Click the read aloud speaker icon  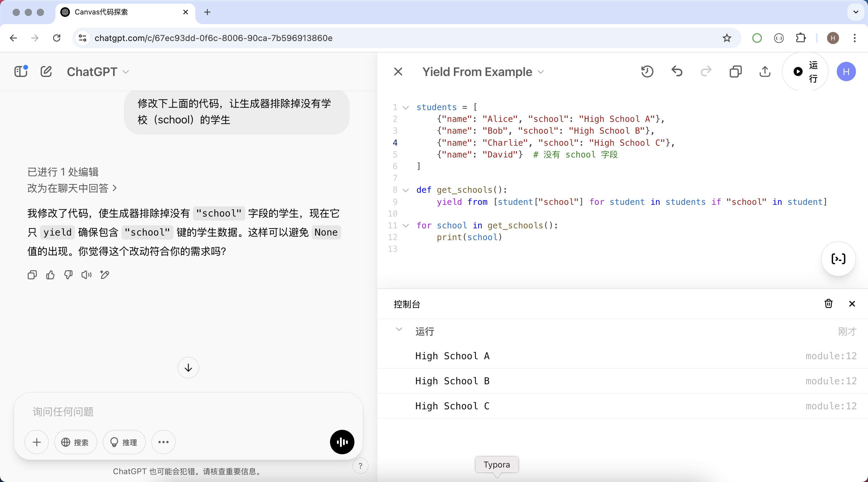86,275
